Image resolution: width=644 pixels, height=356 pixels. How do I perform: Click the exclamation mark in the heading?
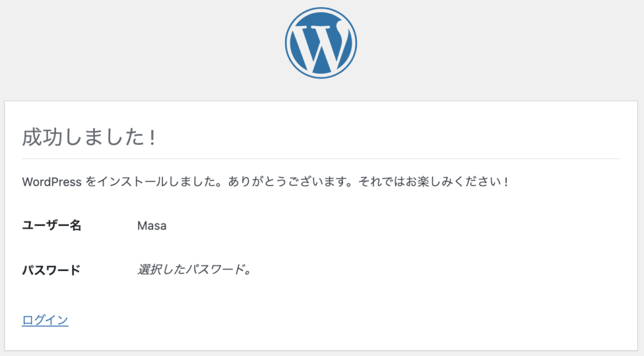(152, 137)
